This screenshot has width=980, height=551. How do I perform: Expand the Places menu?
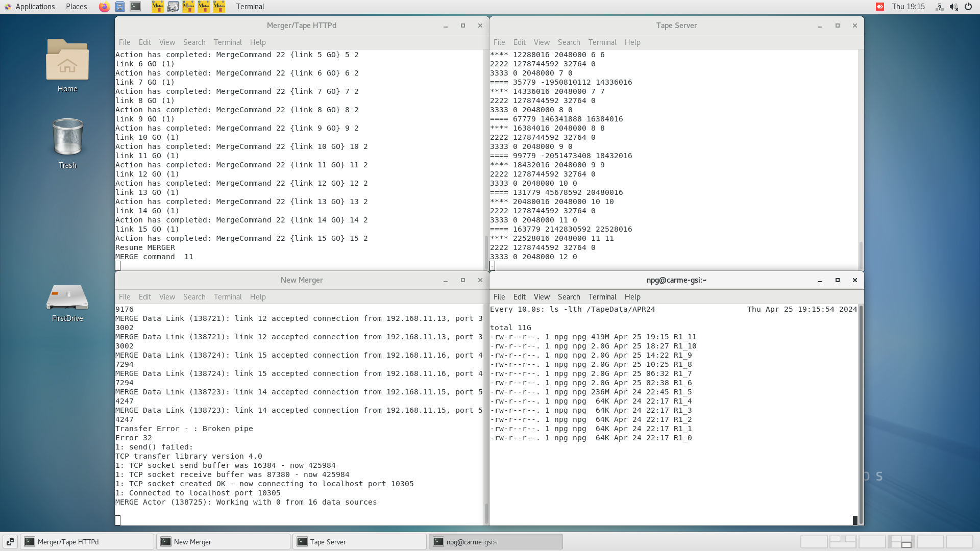(76, 7)
